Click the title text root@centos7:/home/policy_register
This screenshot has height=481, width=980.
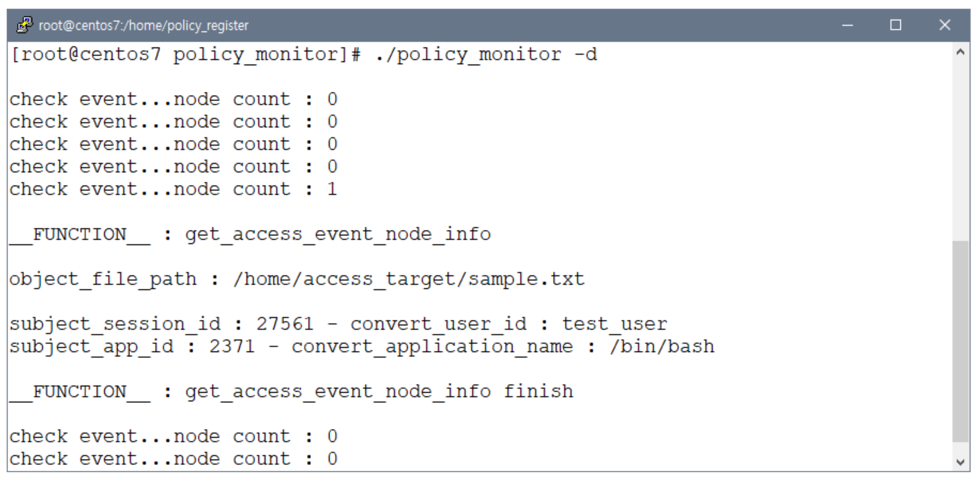[x=143, y=25]
